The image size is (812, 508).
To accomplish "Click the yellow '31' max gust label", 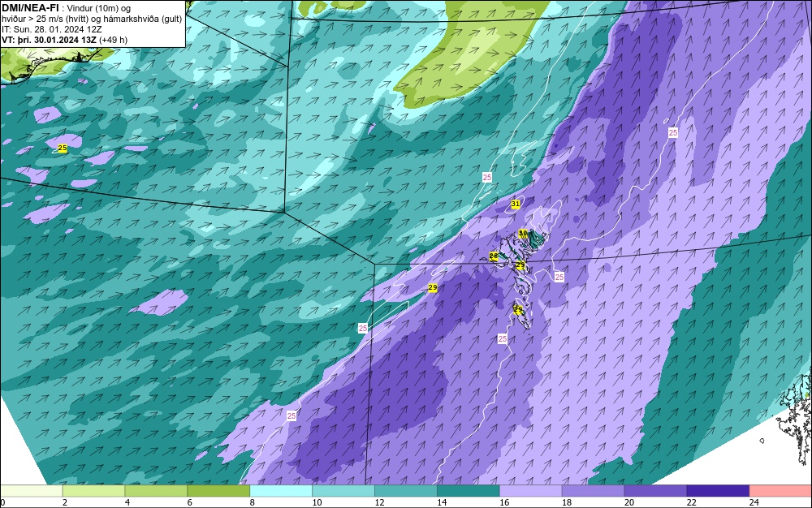I will [x=516, y=204].
